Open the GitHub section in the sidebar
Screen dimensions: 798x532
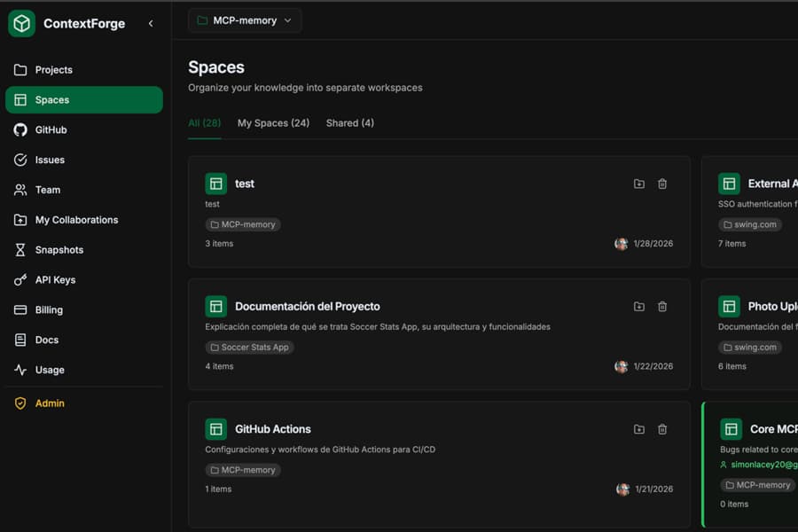(20, 129)
